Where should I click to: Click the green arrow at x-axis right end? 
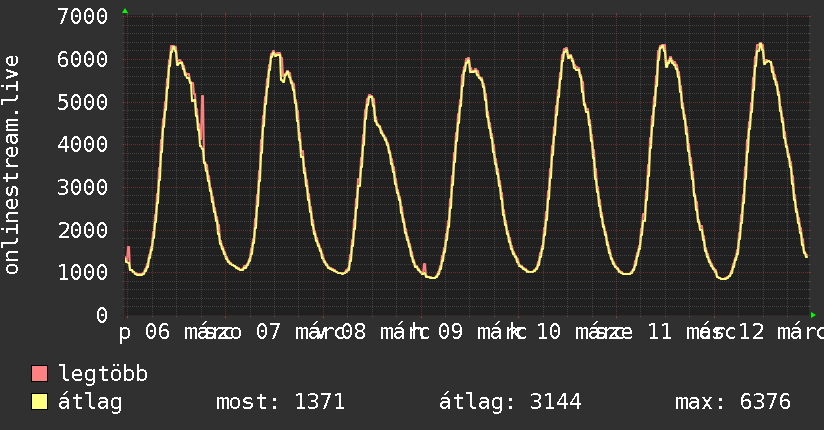(813, 314)
